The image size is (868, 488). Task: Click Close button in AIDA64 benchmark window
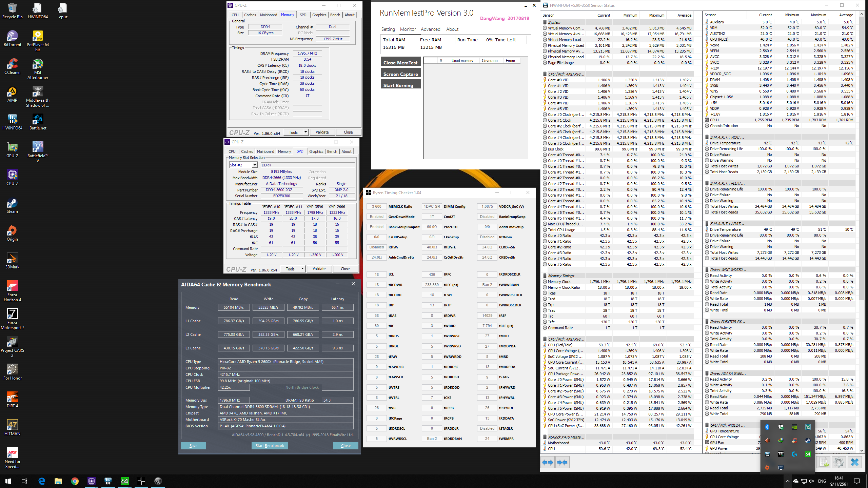click(346, 446)
